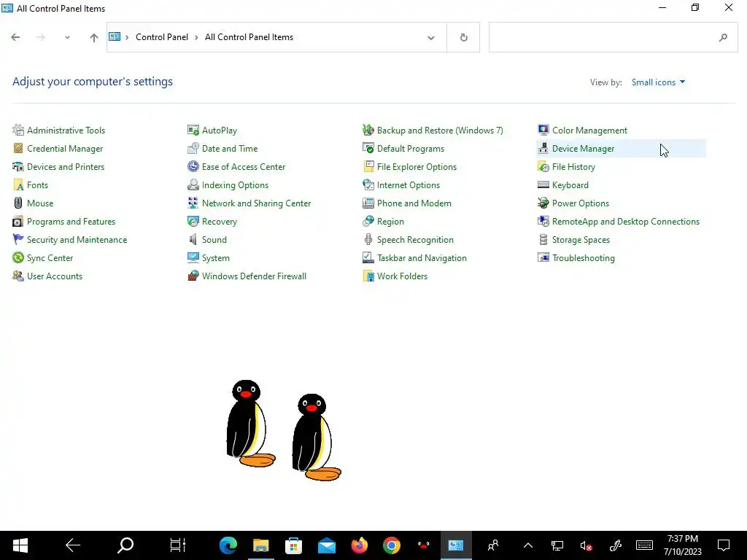Open the Mail app from taskbar

[326, 545]
